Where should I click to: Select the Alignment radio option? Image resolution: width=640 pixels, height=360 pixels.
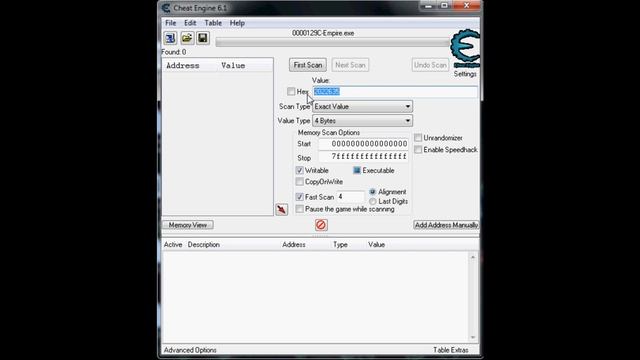click(373, 192)
